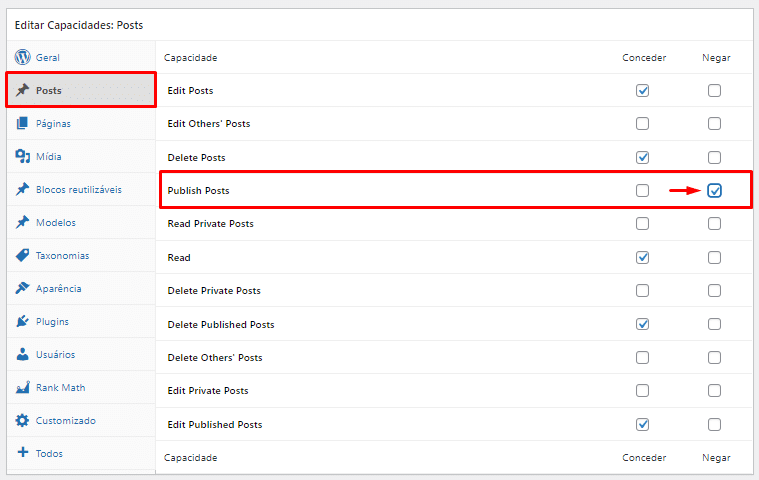Image resolution: width=759 pixels, height=480 pixels.
Task: Click the Edit Published Posts capability label
Action: pyautogui.click(x=215, y=424)
